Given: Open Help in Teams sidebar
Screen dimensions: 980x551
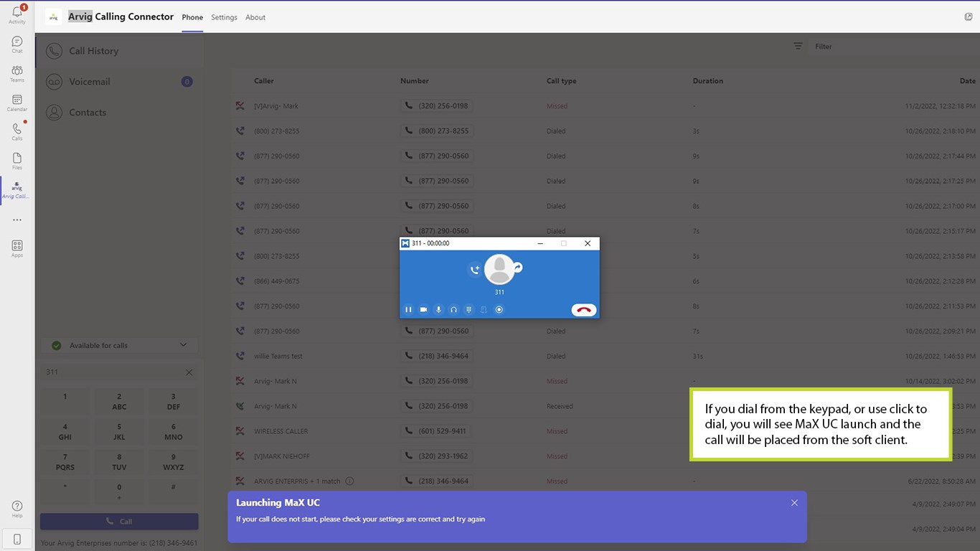Looking at the screenshot, I should pyautogui.click(x=17, y=509).
